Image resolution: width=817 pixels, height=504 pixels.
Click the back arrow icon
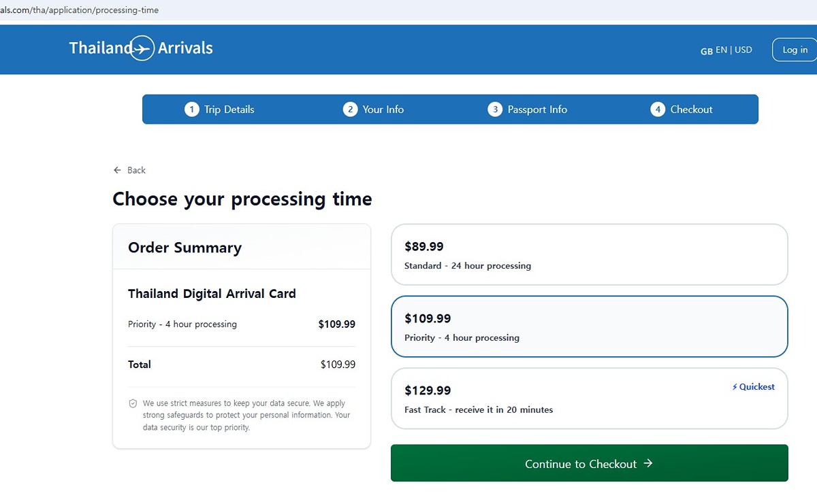coord(117,170)
